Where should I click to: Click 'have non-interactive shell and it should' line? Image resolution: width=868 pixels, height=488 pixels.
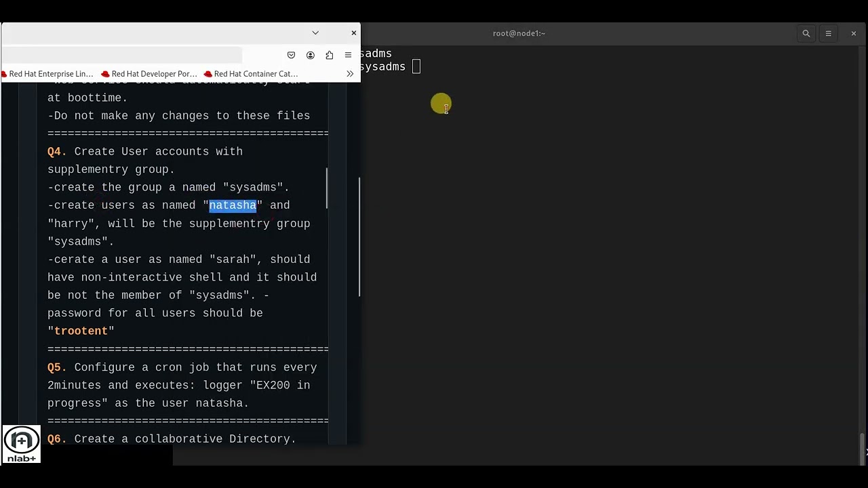pyautogui.click(x=182, y=277)
